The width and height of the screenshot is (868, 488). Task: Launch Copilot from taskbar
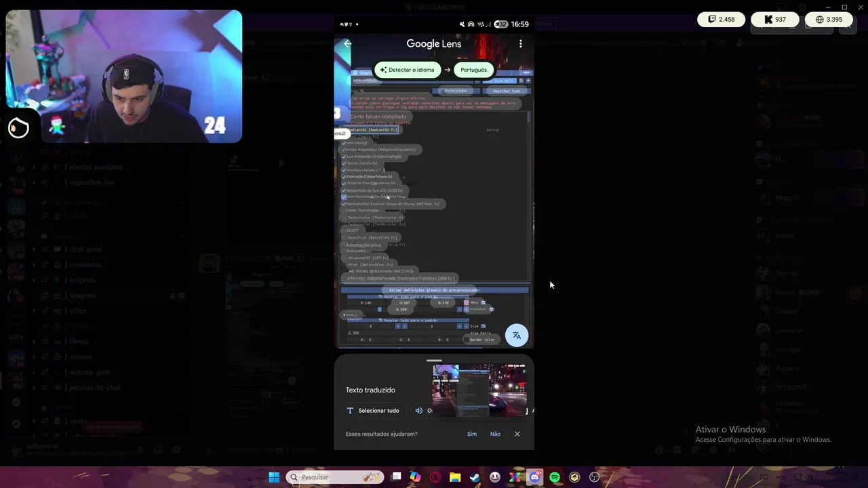(x=415, y=477)
